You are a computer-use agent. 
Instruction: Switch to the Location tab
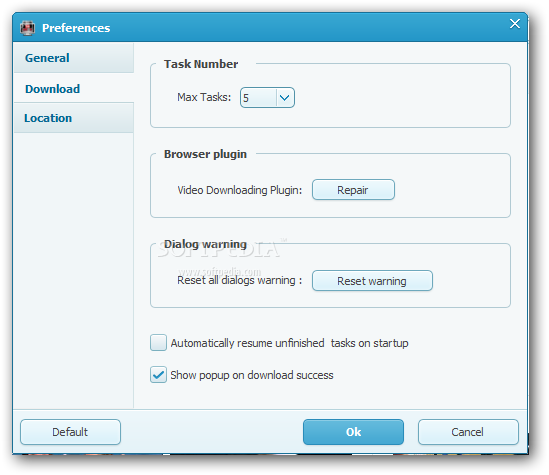(x=74, y=118)
